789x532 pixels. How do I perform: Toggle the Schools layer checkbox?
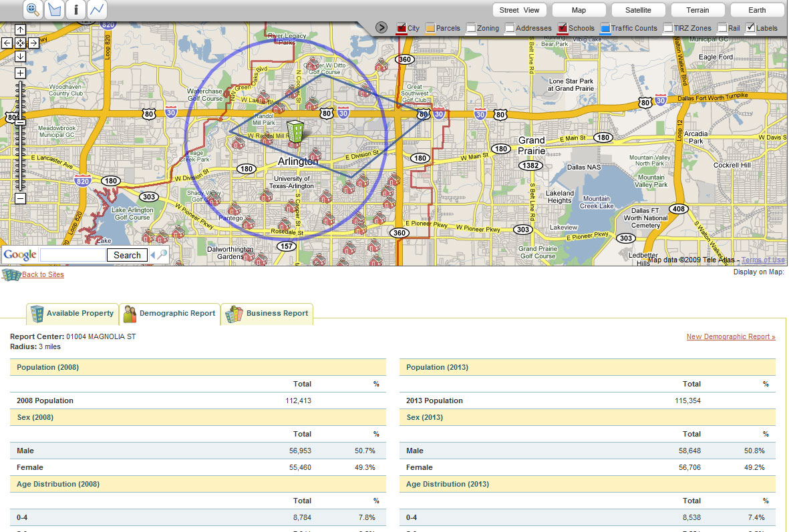(x=563, y=28)
